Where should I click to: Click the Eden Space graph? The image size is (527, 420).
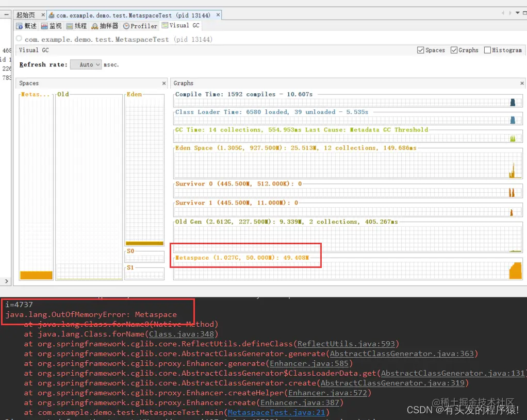tap(348, 165)
